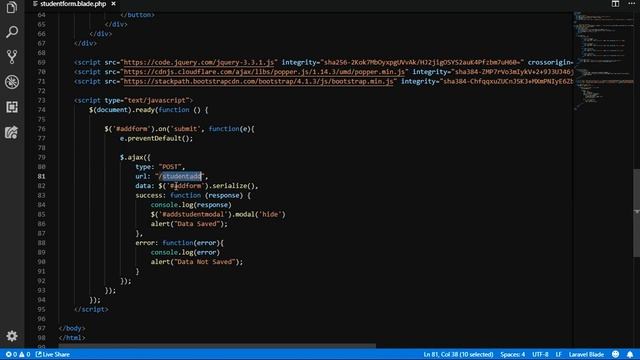
Task: Click 'alert("Data Not Saved");' on line 90
Action: [197, 262]
